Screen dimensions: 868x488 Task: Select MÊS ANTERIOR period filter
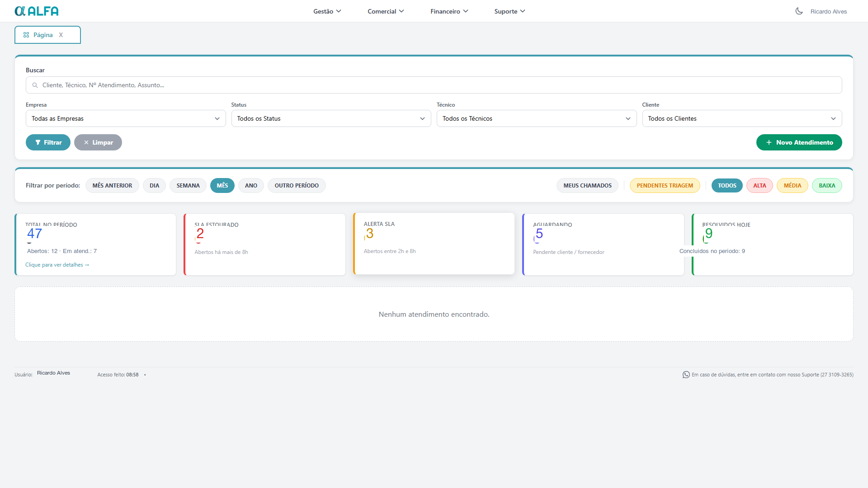112,185
